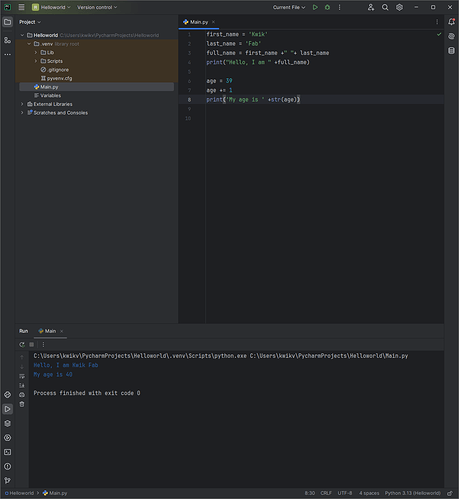Screen dimensions: 459x499
Task: Show more tool windows ellipsis
Action: (x=7, y=54)
